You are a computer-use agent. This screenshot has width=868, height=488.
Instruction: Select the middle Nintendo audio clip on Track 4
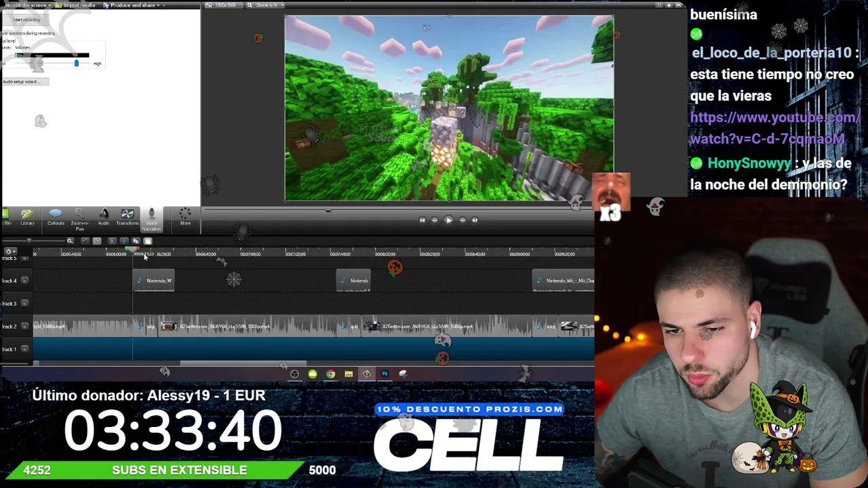353,281
